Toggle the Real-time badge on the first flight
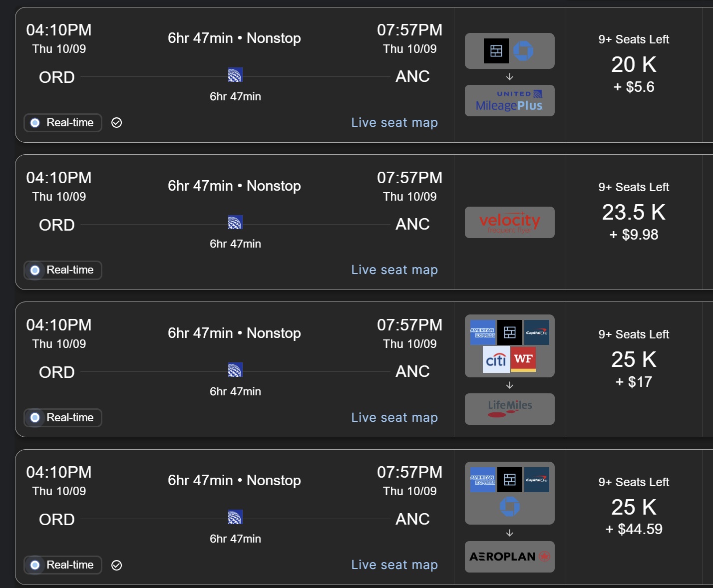 pos(63,123)
